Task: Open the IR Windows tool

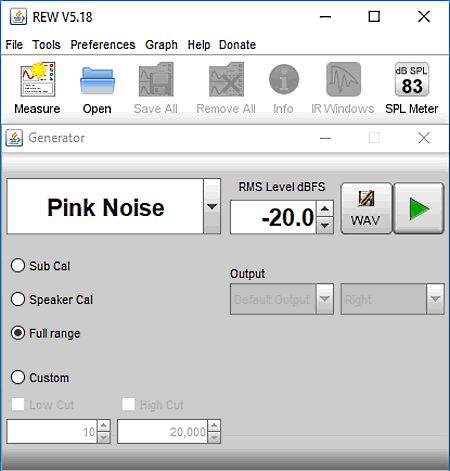Action: 343,79
